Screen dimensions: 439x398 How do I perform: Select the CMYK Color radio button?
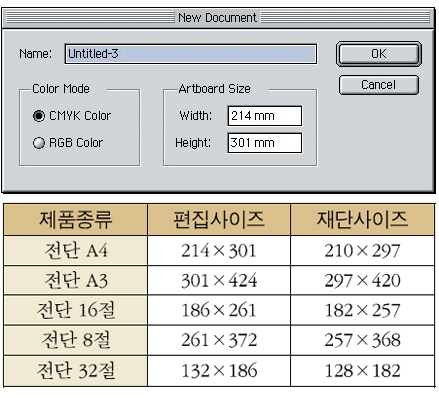click(x=39, y=116)
